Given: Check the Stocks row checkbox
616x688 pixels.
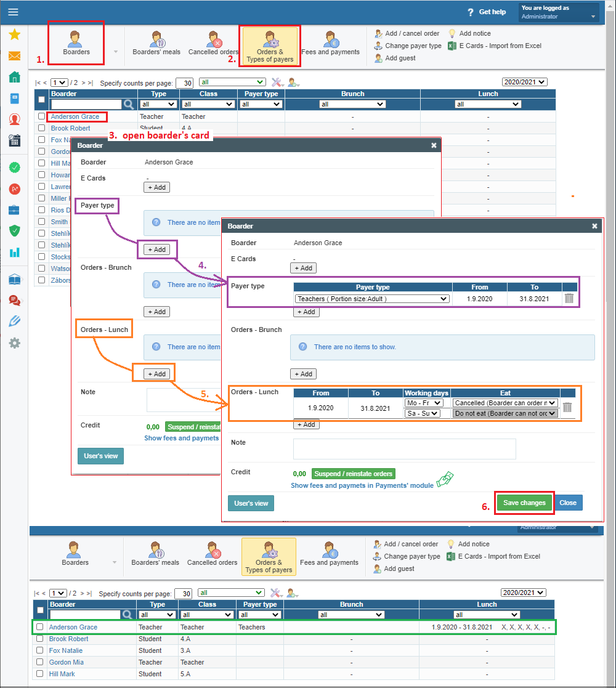Looking at the screenshot, I should click(x=41, y=256).
